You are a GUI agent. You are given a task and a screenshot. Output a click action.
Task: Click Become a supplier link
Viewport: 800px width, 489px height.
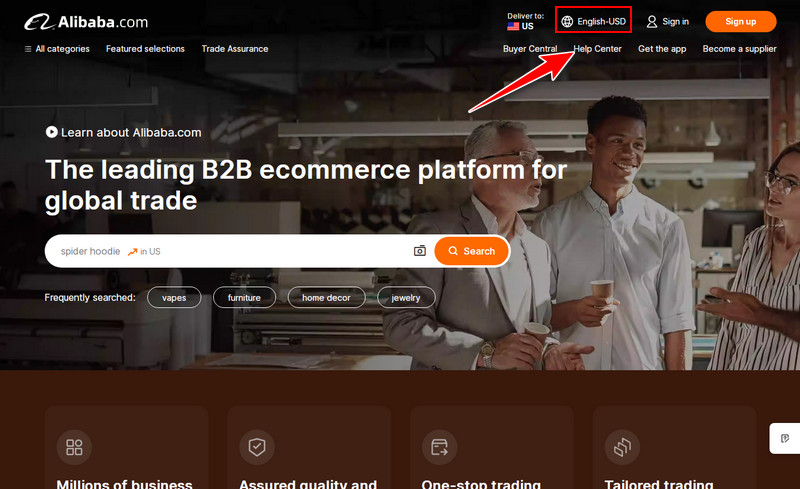[739, 49]
